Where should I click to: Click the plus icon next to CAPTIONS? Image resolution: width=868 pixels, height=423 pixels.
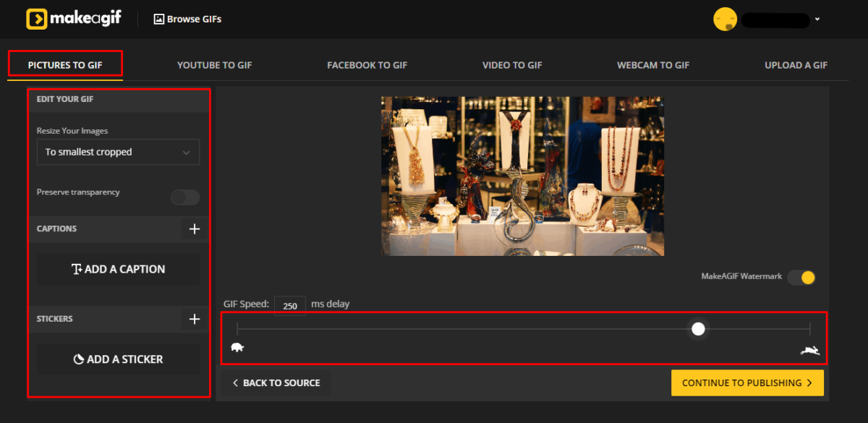coord(194,228)
